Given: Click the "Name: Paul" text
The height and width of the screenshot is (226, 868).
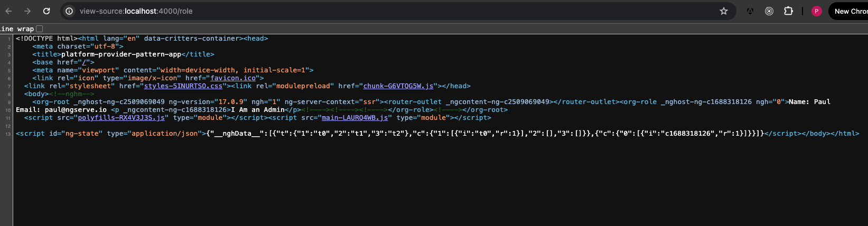Looking at the screenshot, I should tap(809, 102).
